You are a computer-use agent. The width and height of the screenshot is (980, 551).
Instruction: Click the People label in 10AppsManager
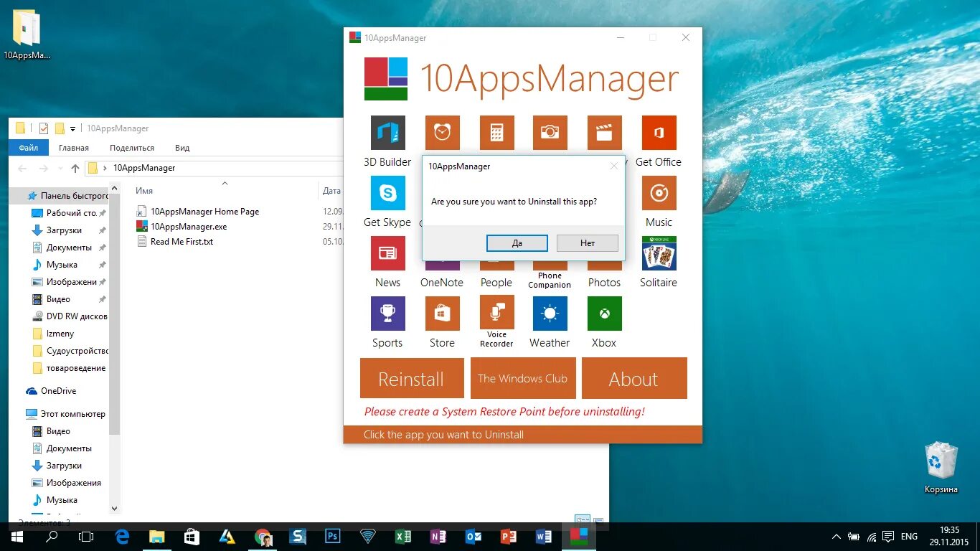(496, 283)
